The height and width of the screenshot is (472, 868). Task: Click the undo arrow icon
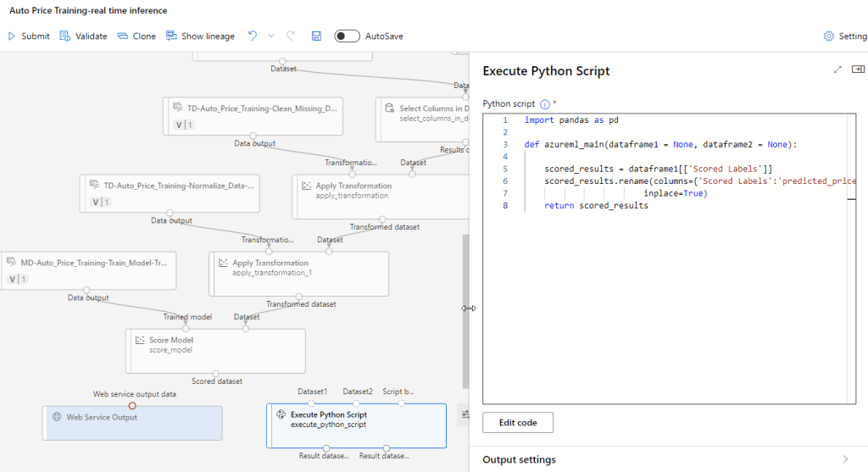(x=252, y=36)
